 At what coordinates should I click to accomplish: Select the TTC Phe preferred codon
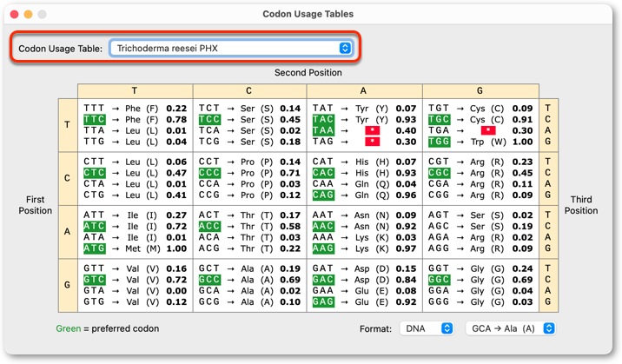[x=95, y=119]
